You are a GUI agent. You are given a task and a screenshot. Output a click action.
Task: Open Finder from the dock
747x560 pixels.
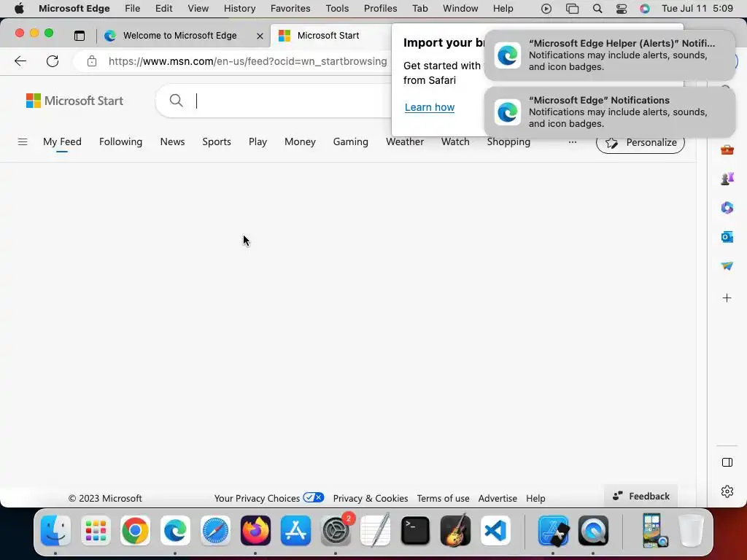55,531
